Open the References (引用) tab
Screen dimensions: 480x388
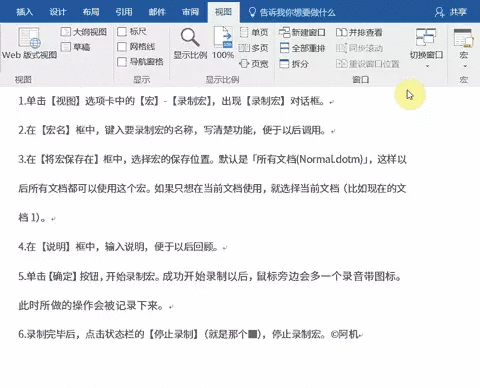coord(124,12)
